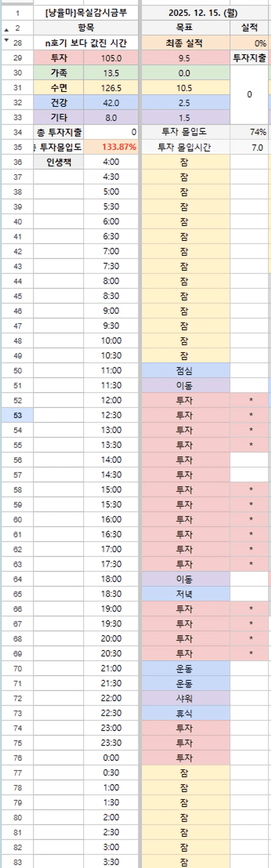Click the red 133.87% cell

pyautogui.click(x=111, y=147)
